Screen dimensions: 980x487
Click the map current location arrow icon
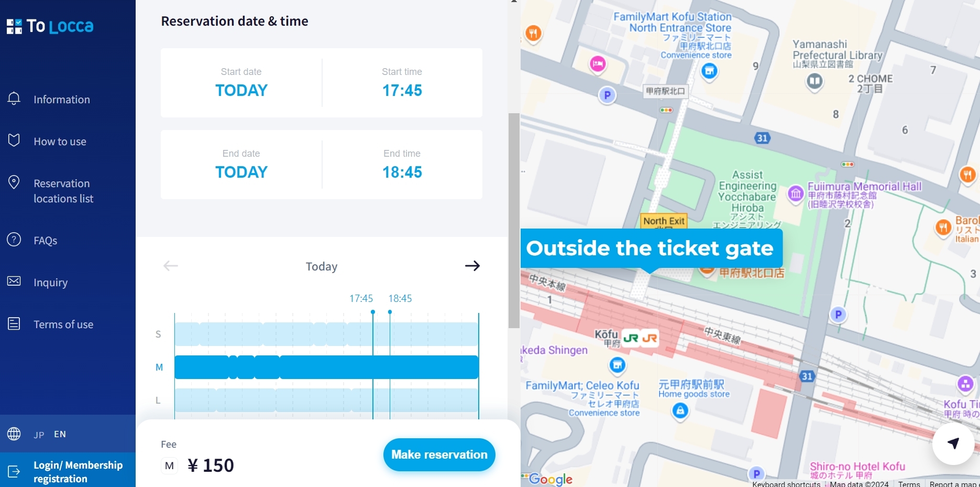click(x=953, y=443)
